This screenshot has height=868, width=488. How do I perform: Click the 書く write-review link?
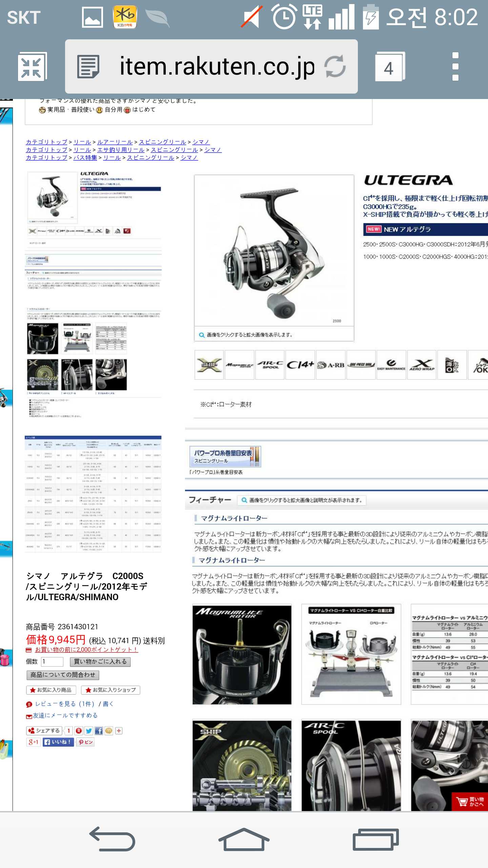[108, 704]
